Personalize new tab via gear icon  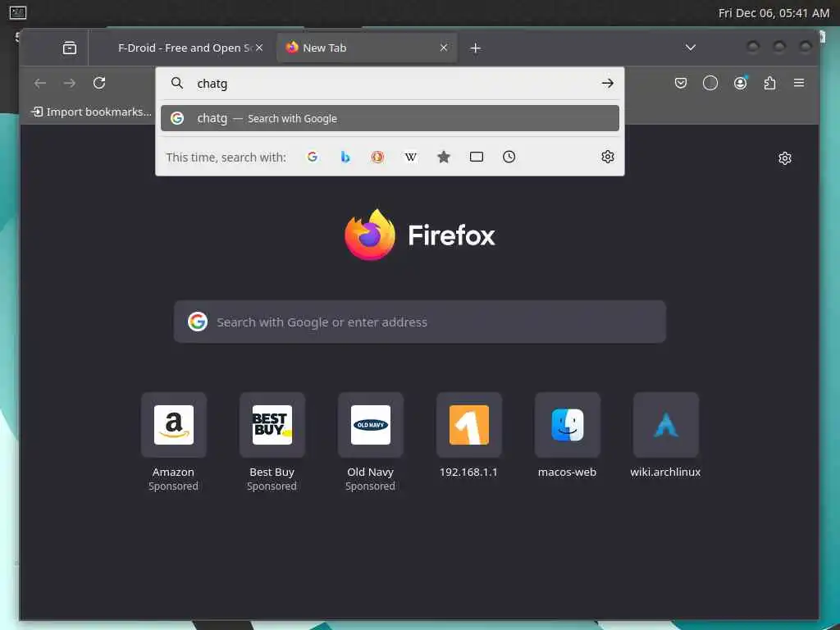[x=785, y=158]
